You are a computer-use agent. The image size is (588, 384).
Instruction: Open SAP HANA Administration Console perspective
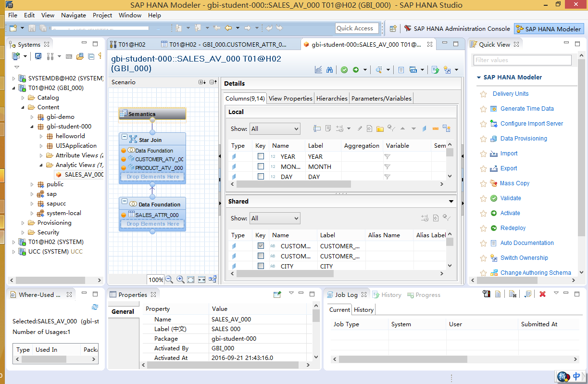click(x=457, y=29)
